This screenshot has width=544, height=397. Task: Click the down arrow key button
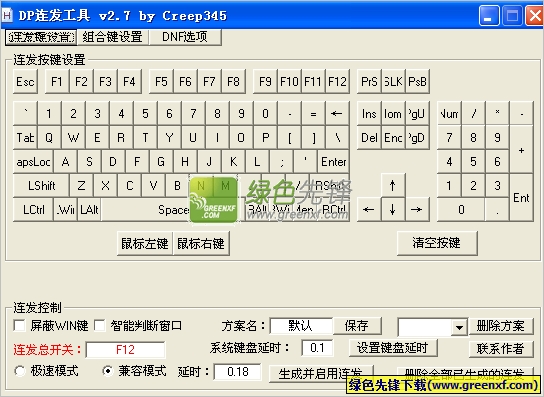coord(393,209)
